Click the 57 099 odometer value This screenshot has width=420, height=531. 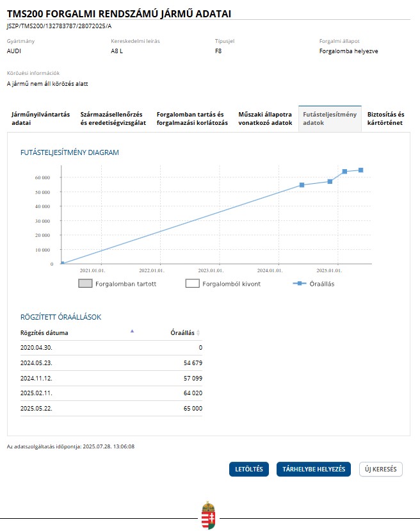(x=193, y=379)
